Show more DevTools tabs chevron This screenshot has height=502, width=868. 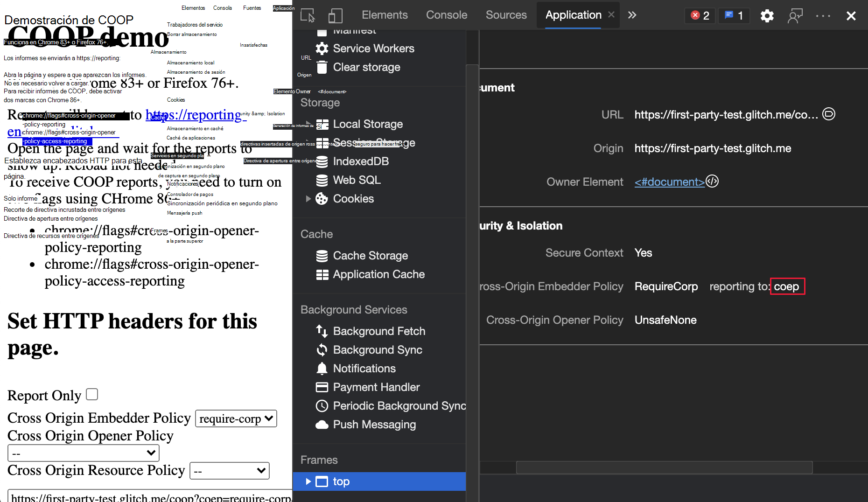coord(632,15)
